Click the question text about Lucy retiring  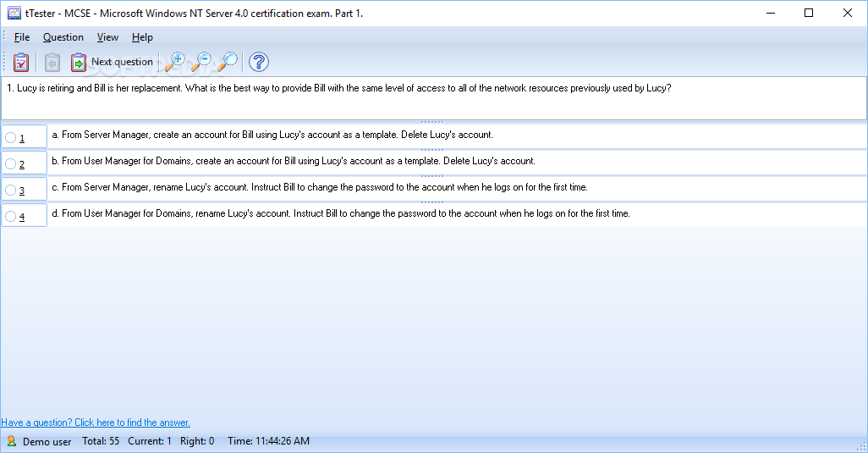339,88
